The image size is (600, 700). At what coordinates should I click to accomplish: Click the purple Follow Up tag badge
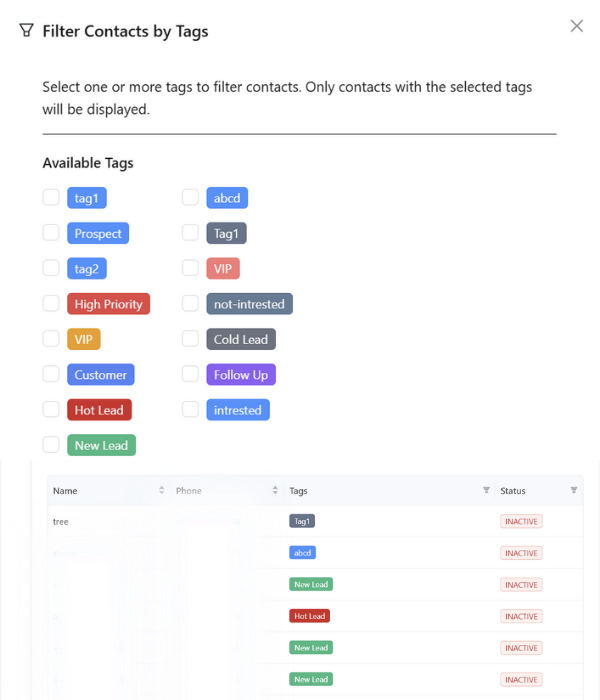(x=241, y=375)
